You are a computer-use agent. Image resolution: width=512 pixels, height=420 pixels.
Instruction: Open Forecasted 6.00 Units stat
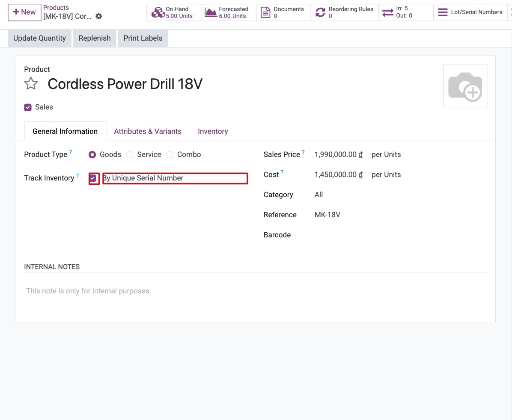[229, 12]
